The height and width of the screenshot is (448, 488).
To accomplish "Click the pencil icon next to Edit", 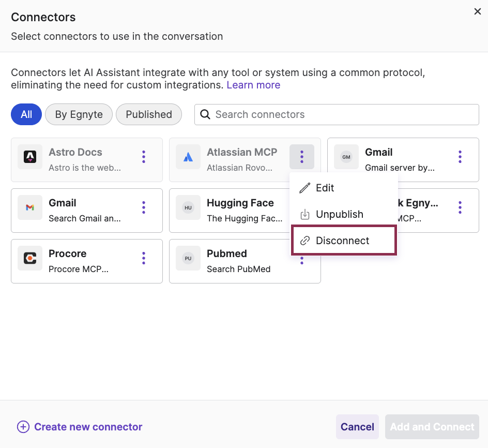I will click(x=304, y=188).
